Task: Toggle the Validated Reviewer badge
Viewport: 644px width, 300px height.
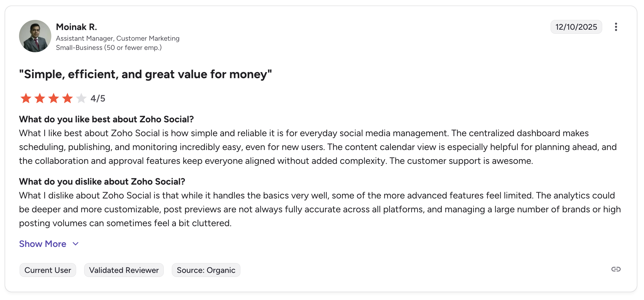Action: tap(124, 270)
